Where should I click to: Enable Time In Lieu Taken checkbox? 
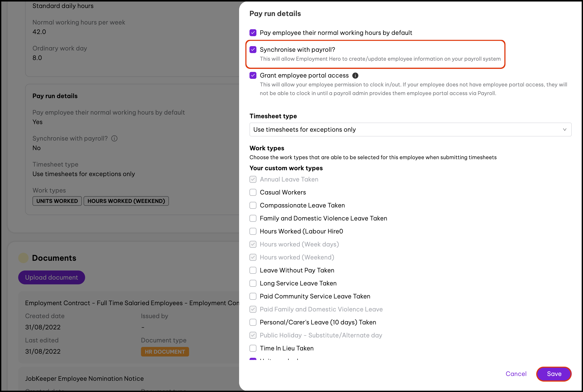(253, 348)
